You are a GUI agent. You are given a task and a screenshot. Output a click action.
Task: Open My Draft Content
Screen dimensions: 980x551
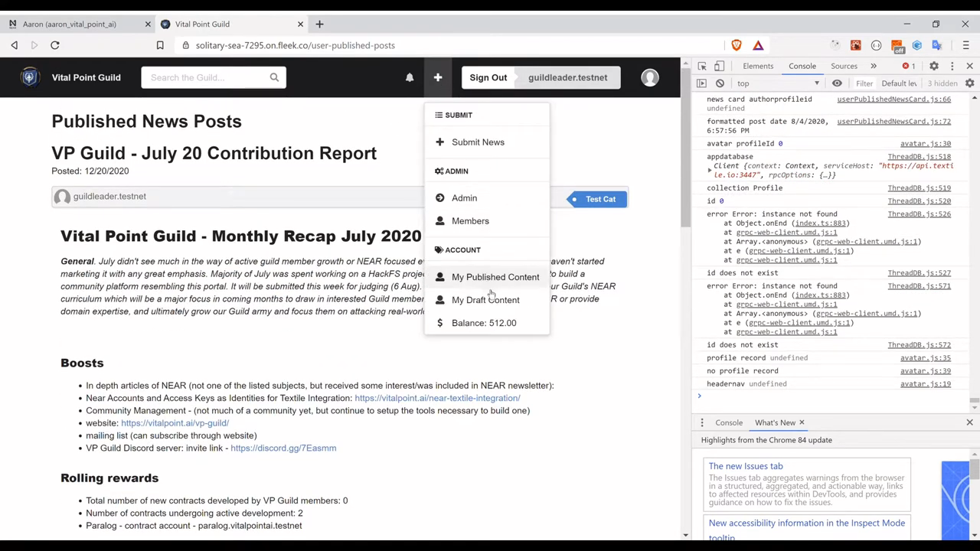(485, 300)
